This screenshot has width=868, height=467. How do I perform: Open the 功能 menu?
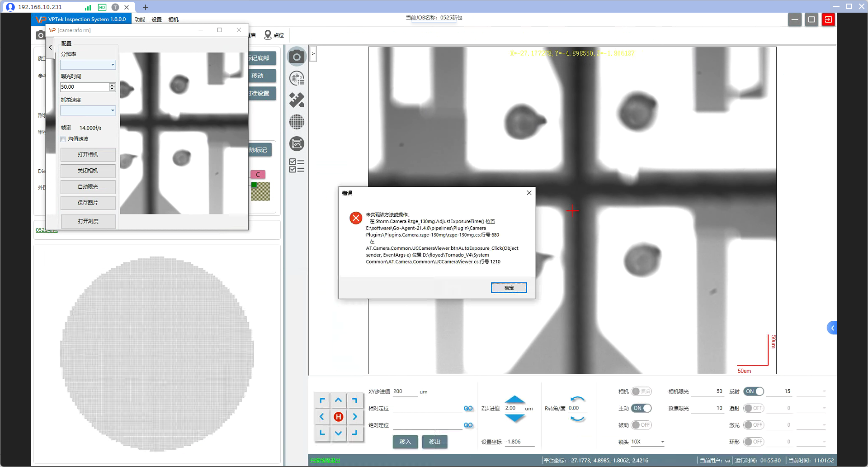point(140,19)
